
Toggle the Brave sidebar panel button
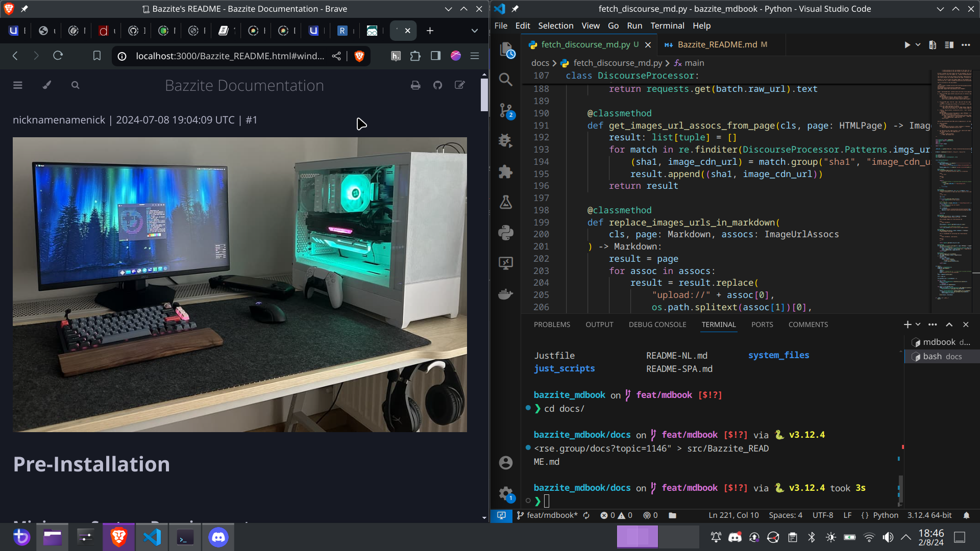tap(435, 56)
